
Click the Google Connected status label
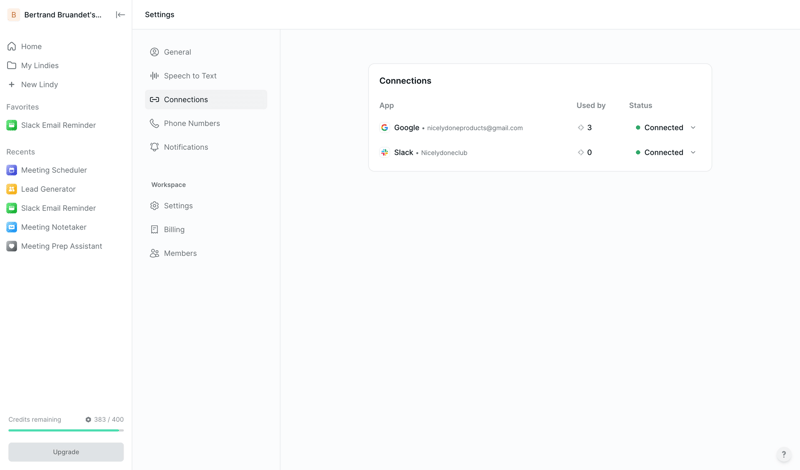663,128
